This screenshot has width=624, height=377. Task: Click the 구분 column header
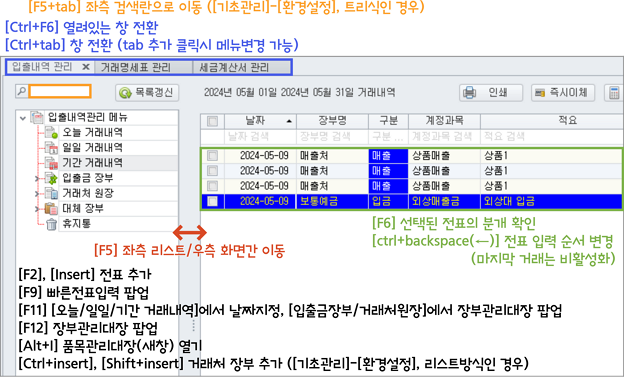[388, 121]
